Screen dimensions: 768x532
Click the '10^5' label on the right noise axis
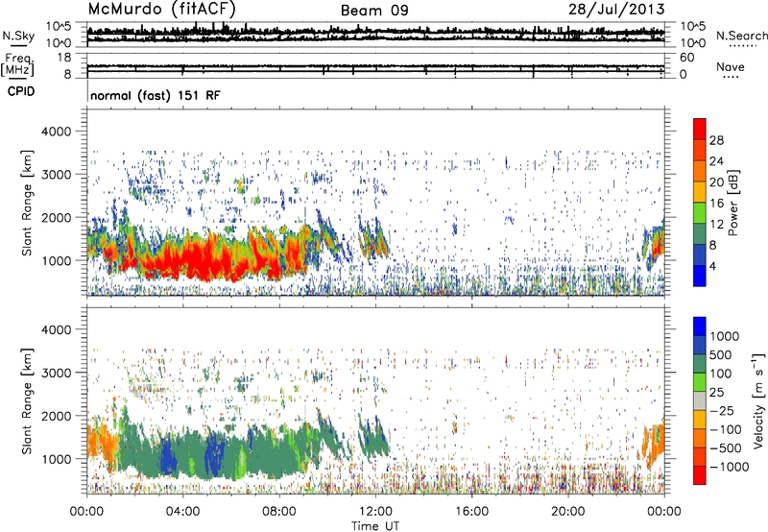click(x=693, y=27)
